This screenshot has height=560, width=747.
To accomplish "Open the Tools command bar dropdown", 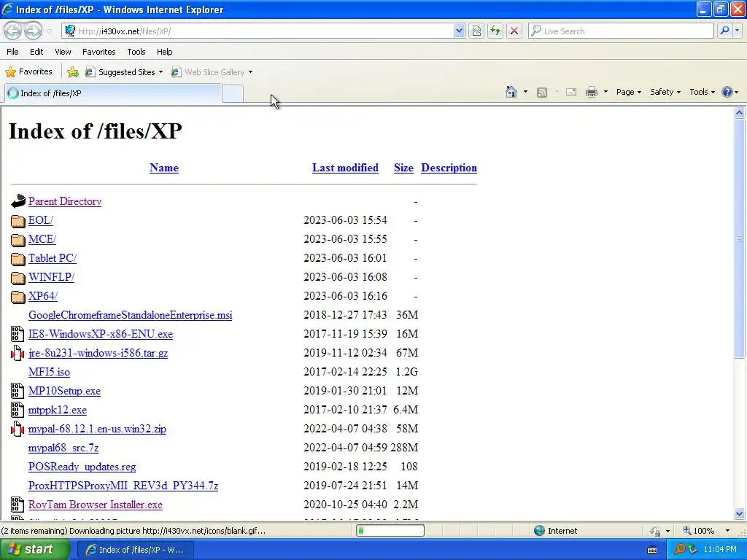I will pos(702,92).
